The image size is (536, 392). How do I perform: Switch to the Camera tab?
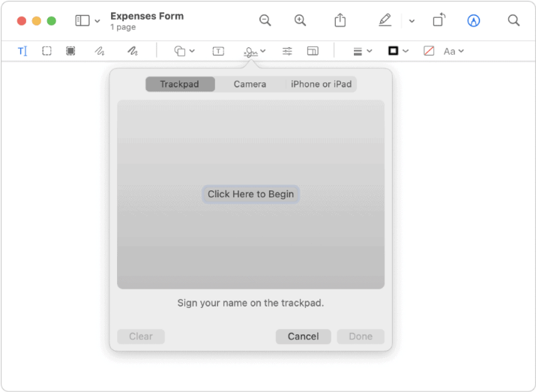click(250, 84)
